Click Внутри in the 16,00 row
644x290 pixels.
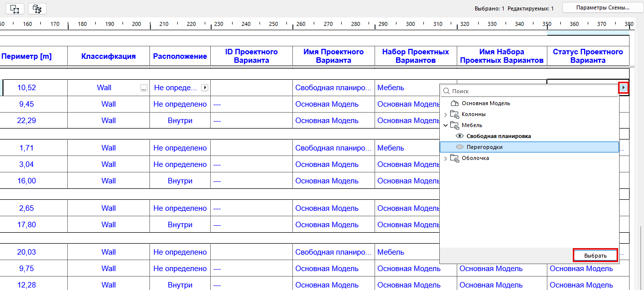[180, 181]
